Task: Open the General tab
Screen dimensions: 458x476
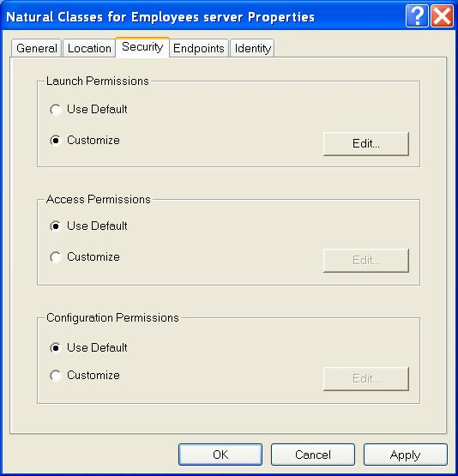Action: click(x=36, y=48)
